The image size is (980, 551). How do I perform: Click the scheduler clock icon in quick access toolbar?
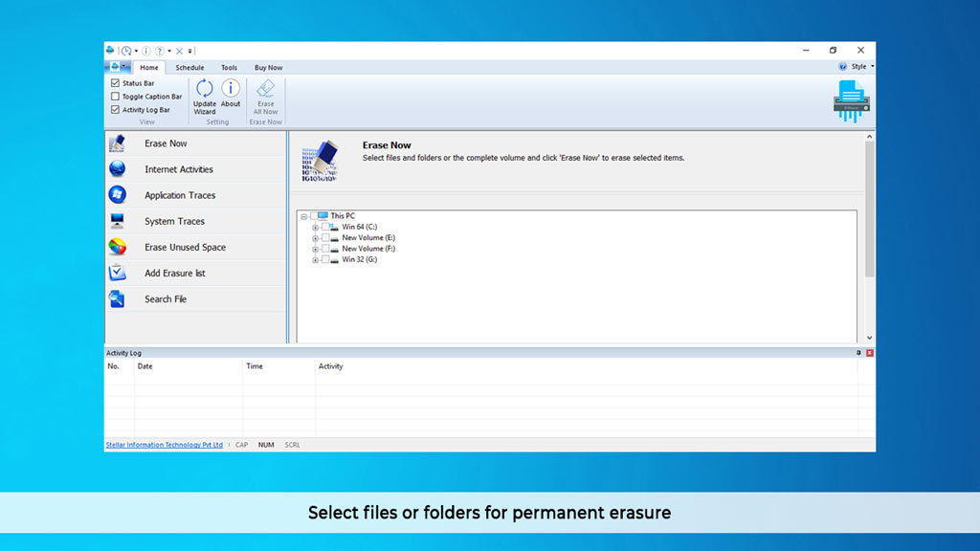pyautogui.click(x=126, y=51)
